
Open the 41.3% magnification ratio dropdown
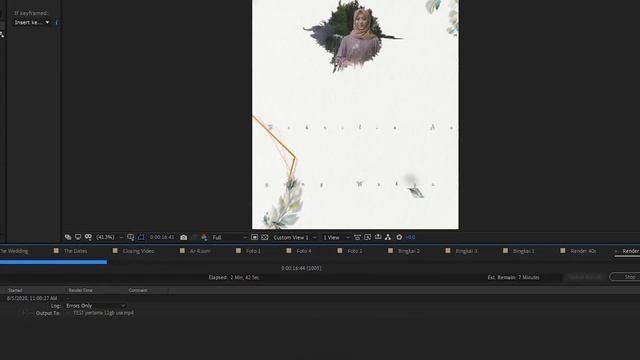tap(109, 237)
